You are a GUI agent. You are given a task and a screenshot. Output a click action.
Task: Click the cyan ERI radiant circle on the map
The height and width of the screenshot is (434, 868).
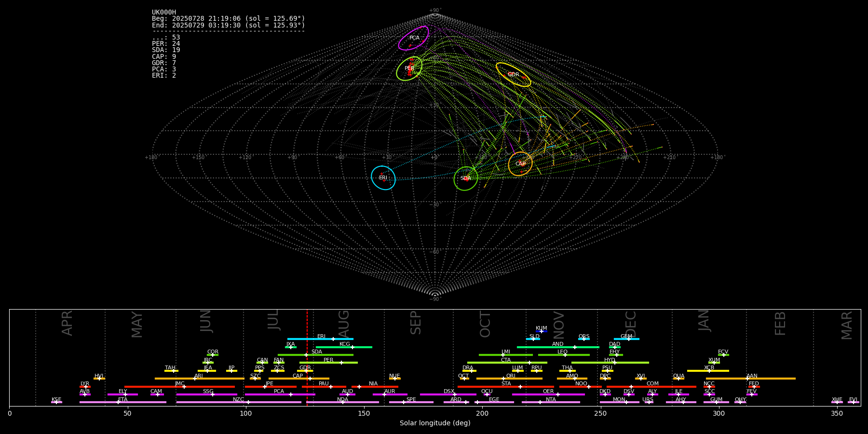click(x=383, y=178)
